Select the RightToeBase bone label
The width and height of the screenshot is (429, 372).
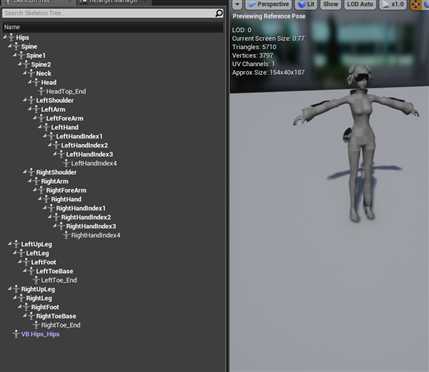[x=56, y=316]
